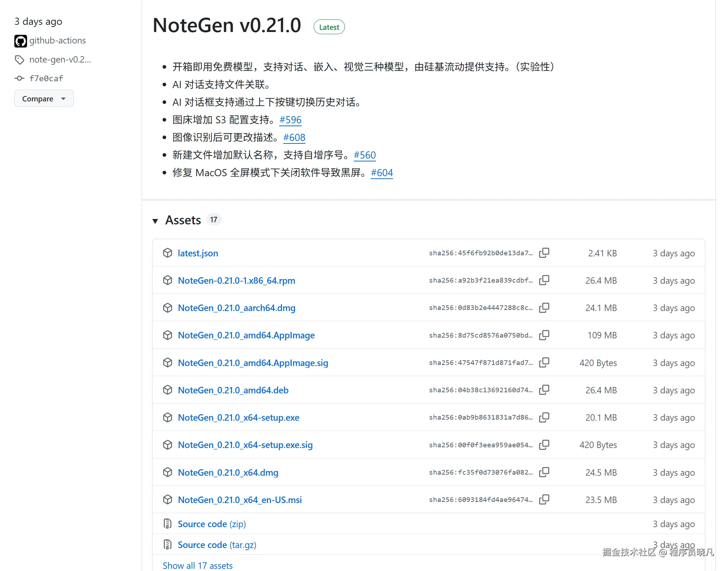Copy sha256 hash of x64-setup.exe
The image size is (728, 571).
click(544, 417)
